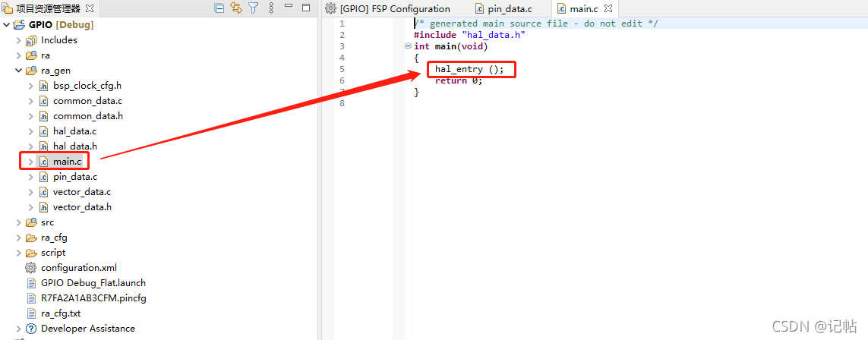Expand hal_data.h file node
This screenshot has width=868, height=340.
click(x=31, y=146)
